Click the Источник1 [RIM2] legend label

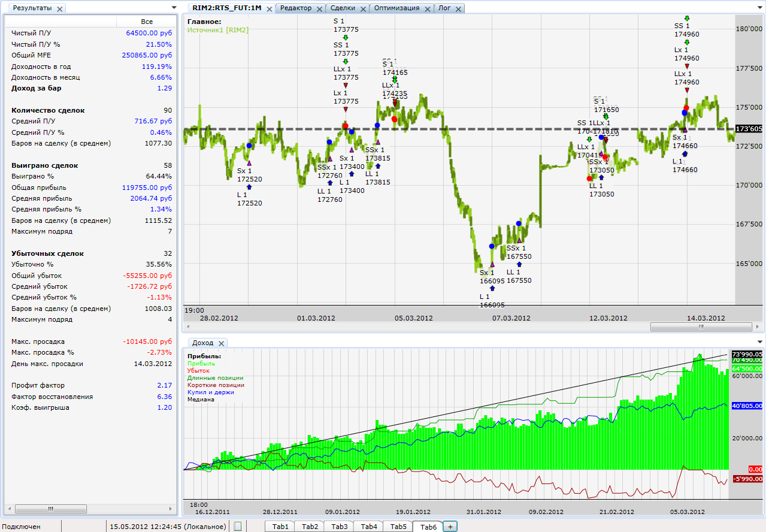tap(218, 29)
